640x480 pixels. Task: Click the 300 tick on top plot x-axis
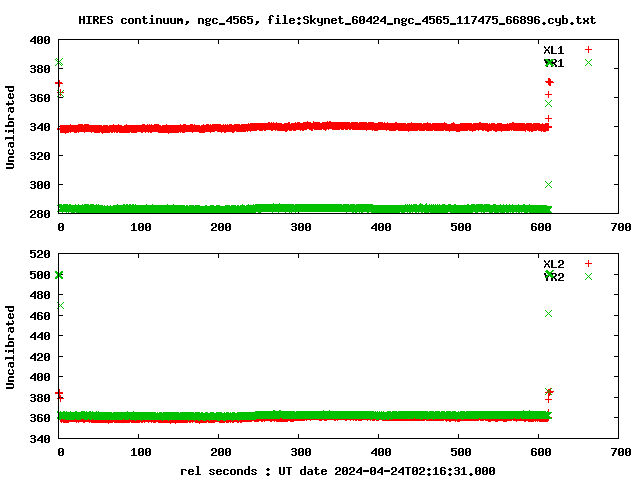[301, 227]
